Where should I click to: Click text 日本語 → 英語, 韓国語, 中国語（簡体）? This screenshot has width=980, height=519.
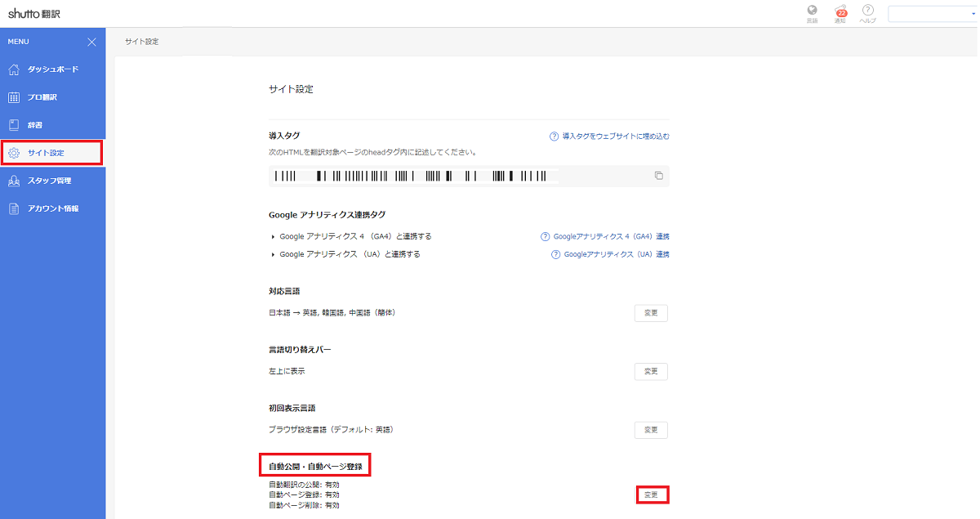point(332,313)
